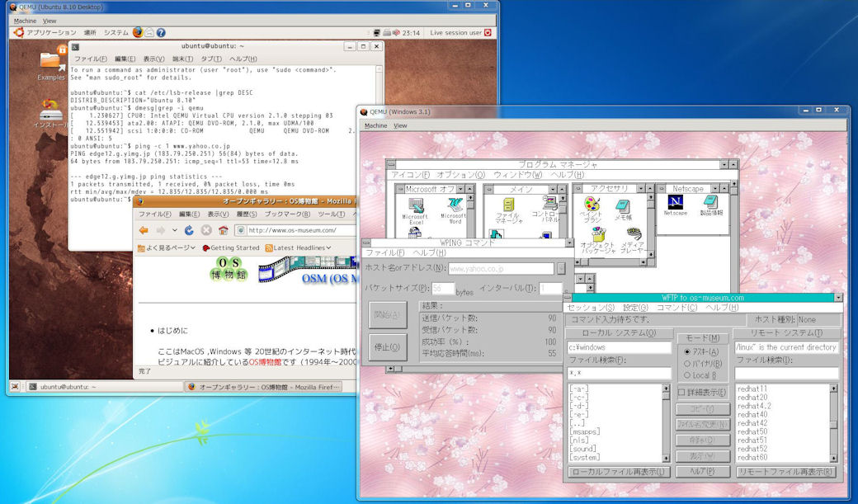
Task: Click Firefox back arrow button
Action: (x=144, y=230)
